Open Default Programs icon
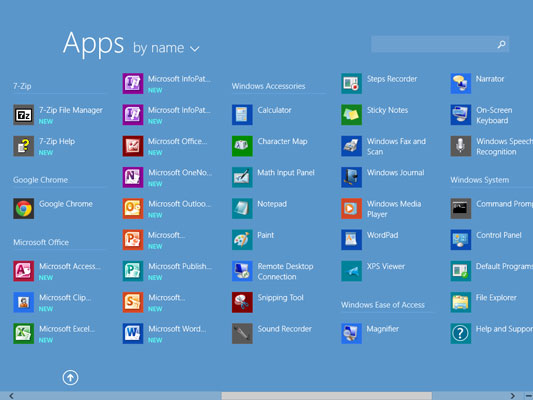 coord(461,271)
